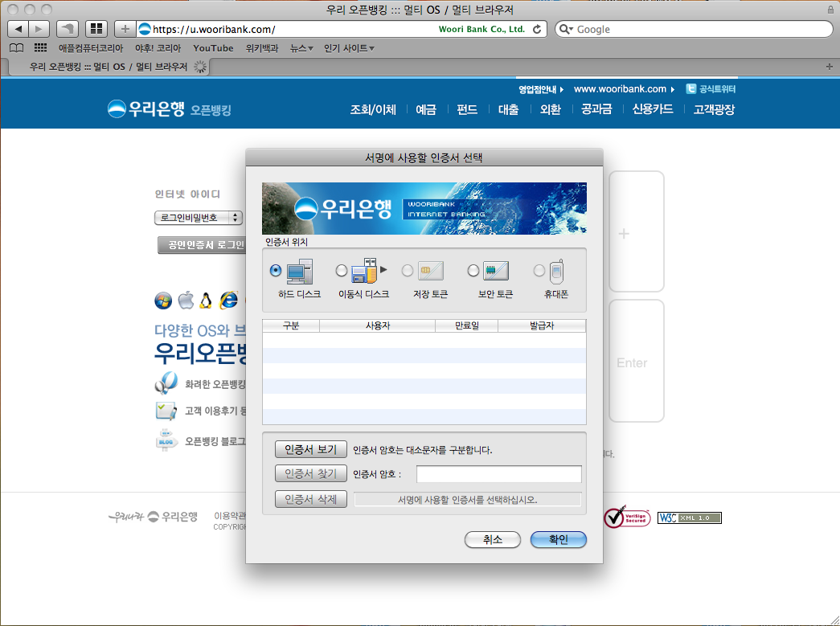Click the 인증서 찾기 button
840x626 pixels.
coord(311,474)
